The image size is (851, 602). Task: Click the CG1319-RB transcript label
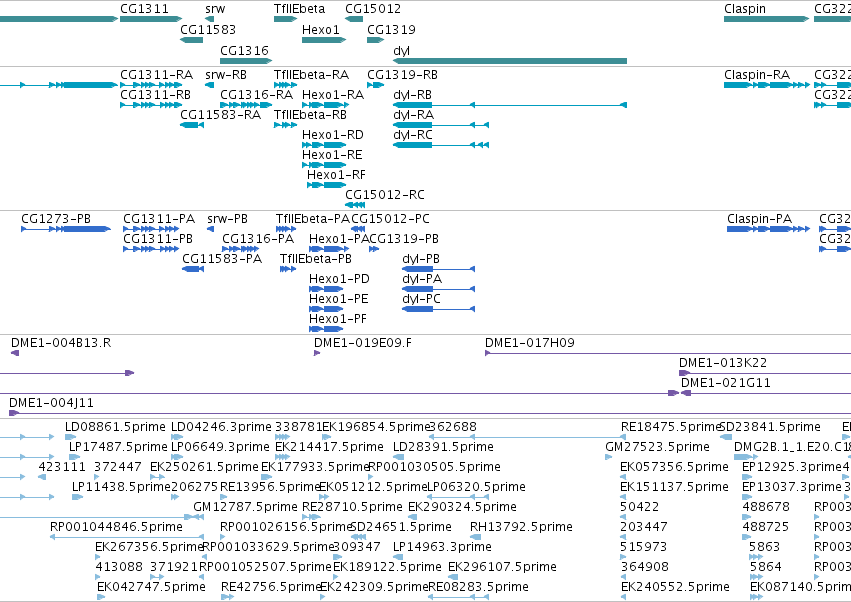[402, 74]
